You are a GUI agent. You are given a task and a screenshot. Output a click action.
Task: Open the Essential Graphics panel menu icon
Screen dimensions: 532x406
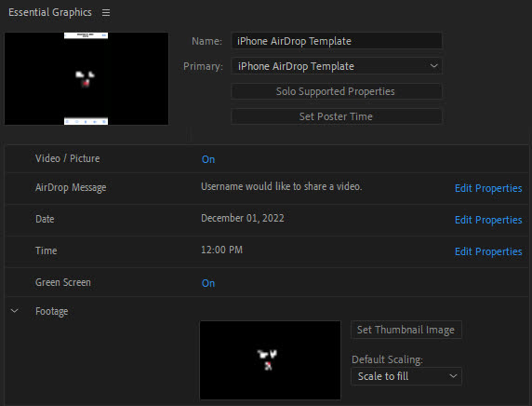pos(106,12)
